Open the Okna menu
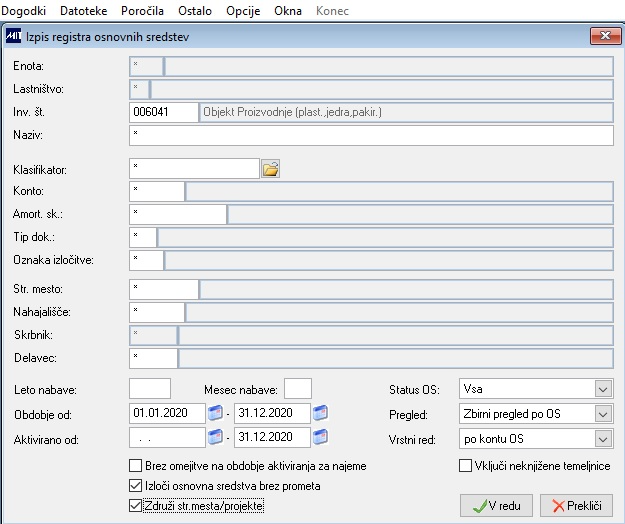 point(288,11)
